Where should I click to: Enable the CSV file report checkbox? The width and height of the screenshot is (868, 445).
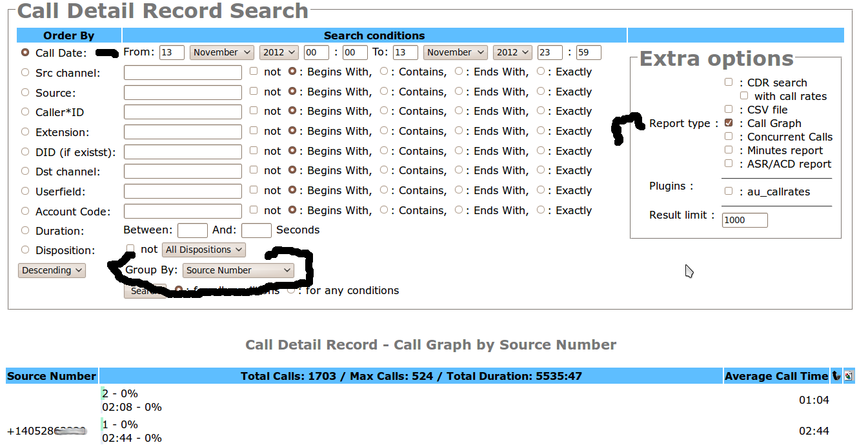[729, 110]
